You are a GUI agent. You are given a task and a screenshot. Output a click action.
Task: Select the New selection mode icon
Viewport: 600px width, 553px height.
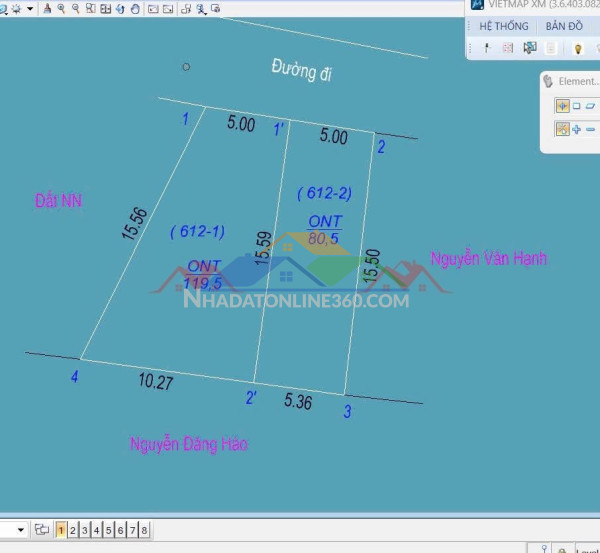point(562,129)
